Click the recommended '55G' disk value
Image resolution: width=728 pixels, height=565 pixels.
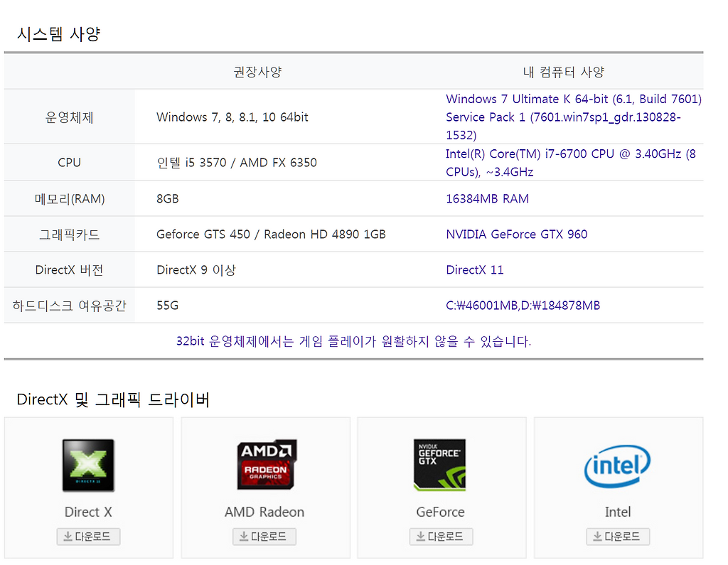168,306
